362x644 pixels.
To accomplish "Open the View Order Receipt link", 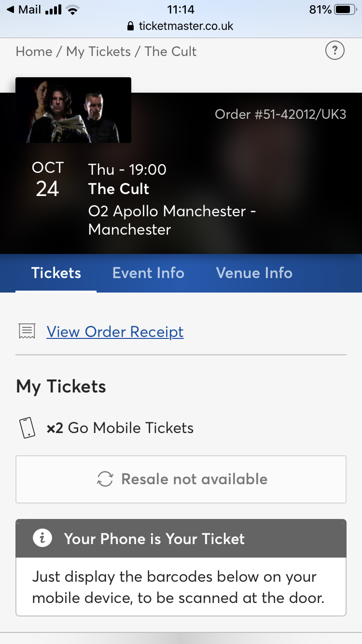I will click(x=115, y=332).
